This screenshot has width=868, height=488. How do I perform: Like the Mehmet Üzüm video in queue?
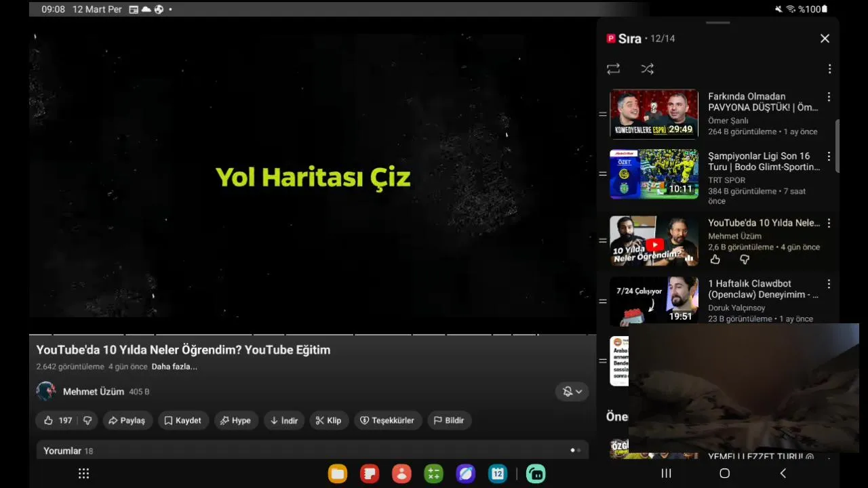pos(715,260)
